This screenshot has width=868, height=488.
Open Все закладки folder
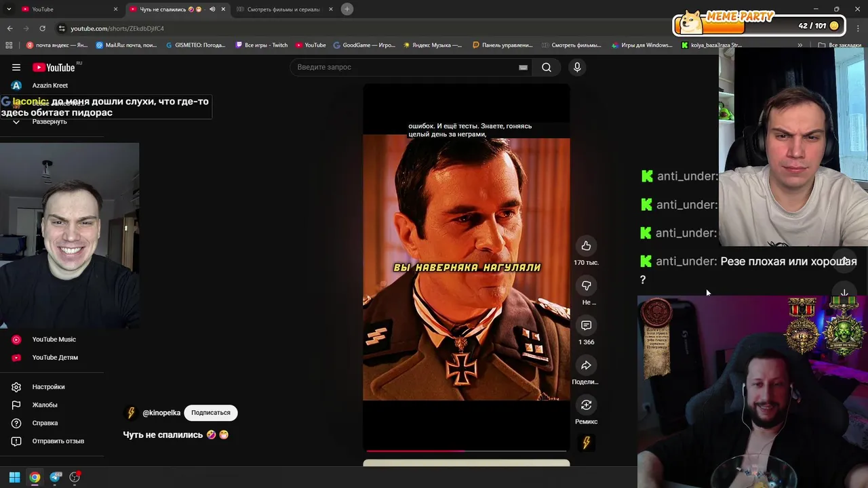pyautogui.click(x=840, y=45)
